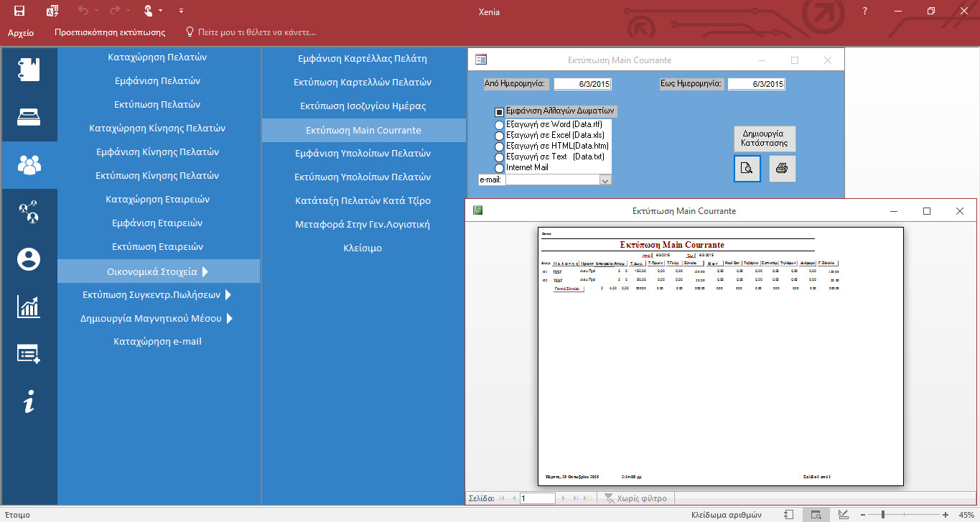
Task: Click Κλείσιμο in the submenu
Action: point(363,248)
